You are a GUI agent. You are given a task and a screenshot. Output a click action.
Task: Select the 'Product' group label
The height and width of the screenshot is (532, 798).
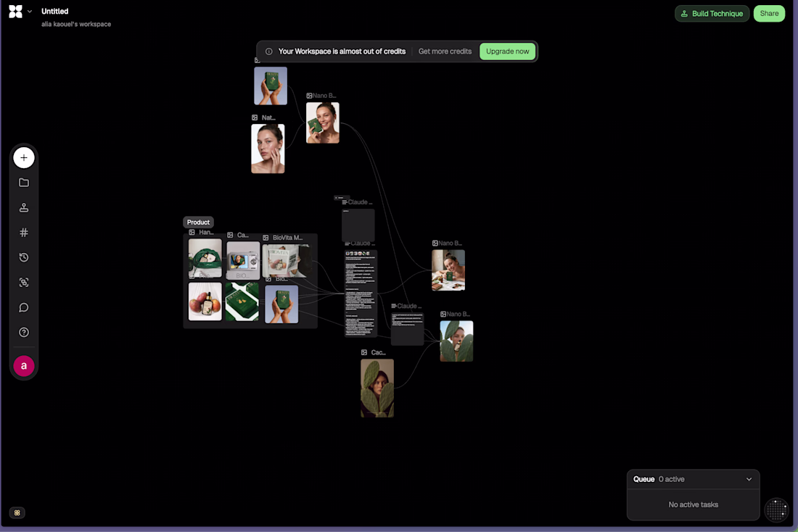click(199, 223)
